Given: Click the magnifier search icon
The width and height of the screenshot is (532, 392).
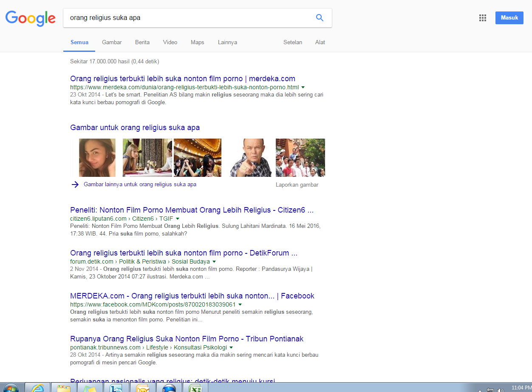Looking at the screenshot, I should click(320, 18).
